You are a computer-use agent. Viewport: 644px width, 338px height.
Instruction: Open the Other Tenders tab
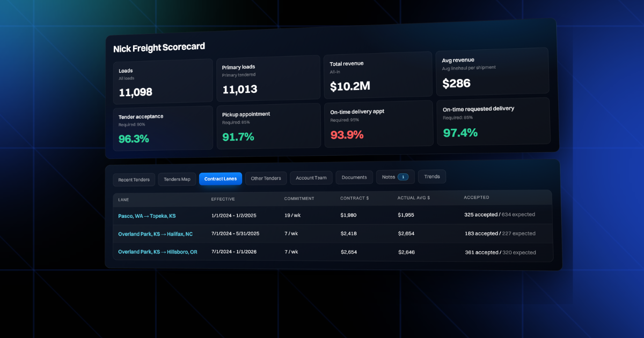tap(266, 178)
